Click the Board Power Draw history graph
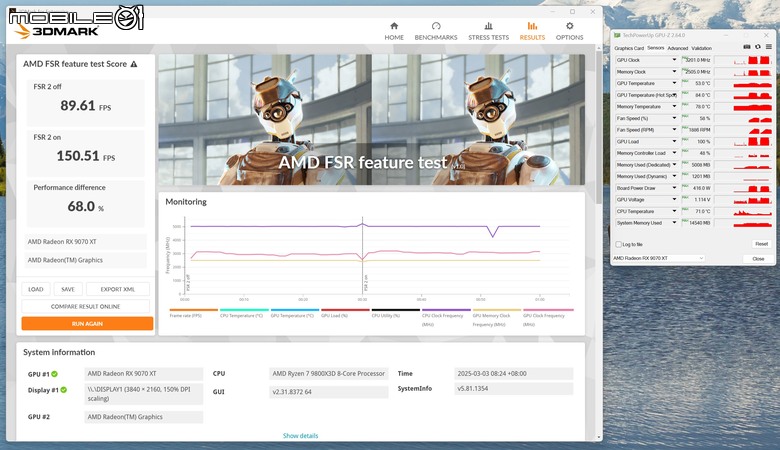Image resolution: width=780 pixels, height=450 pixels. 743,188
